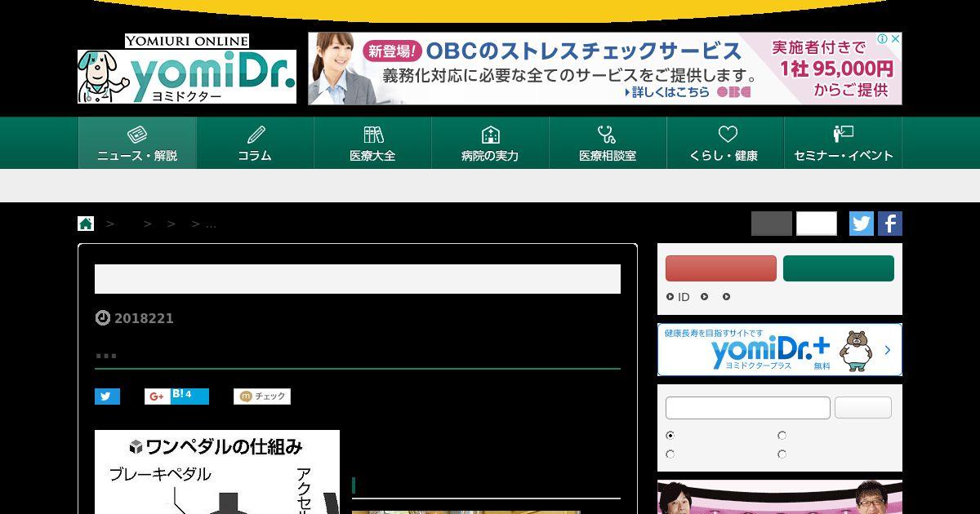Share via the Twitter icon beside Facebook
This screenshot has height=514, width=980.
[x=862, y=224]
